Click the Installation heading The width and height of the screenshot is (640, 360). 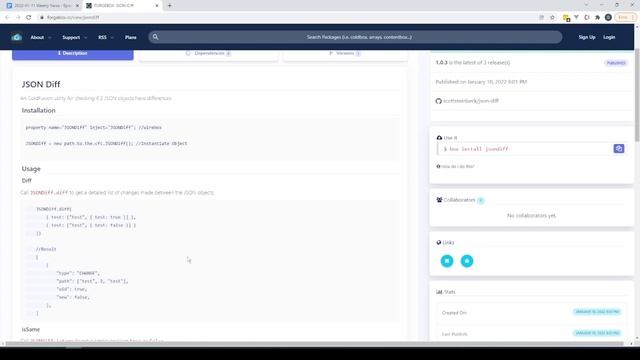click(39, 111)
